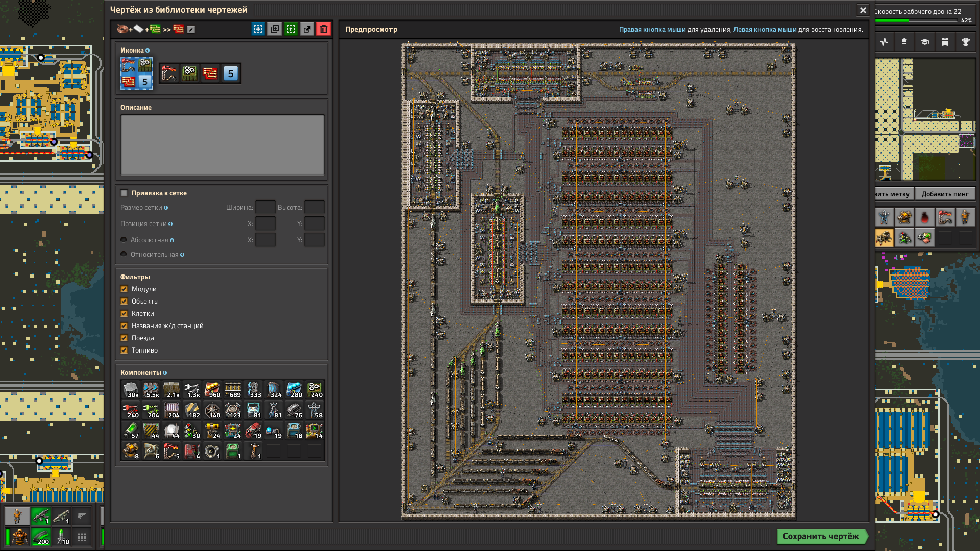The width and height of the screenshot is (980, 551).
Task: Click the roboport 44 component
Action: (171, 431)
